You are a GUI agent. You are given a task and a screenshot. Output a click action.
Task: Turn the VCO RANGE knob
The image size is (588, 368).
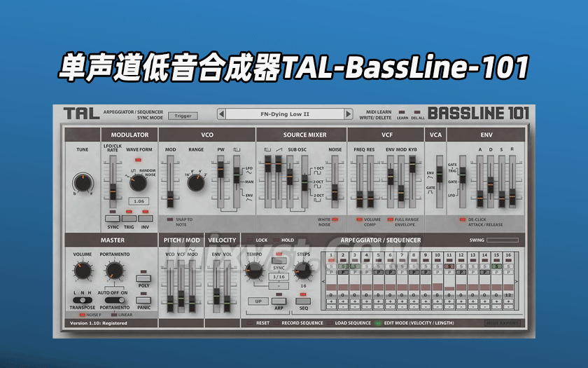[x=196, y=183]
